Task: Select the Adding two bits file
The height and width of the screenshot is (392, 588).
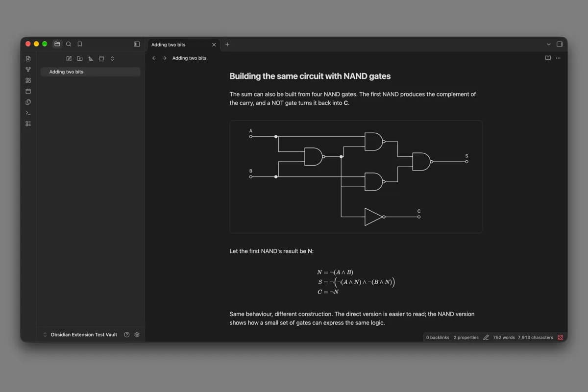Action: 90,72
